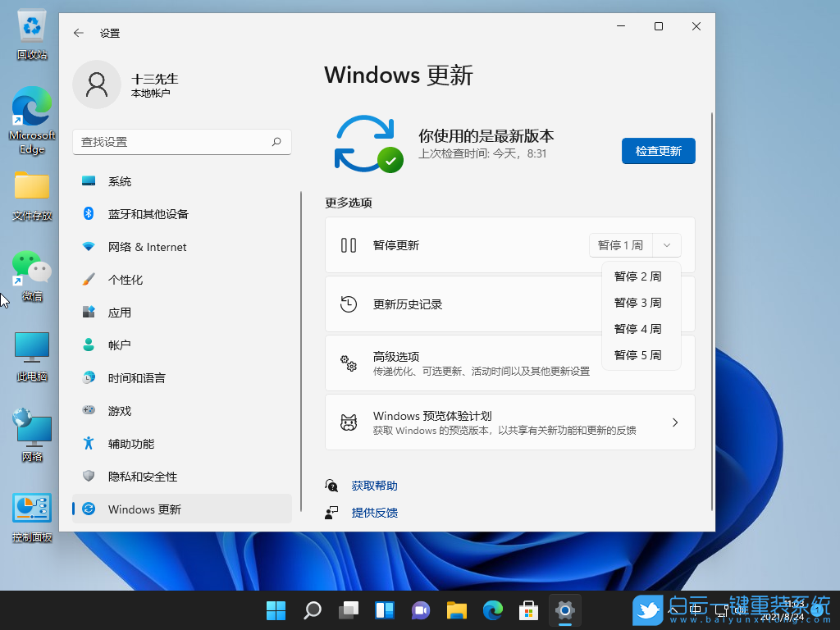Click the Windows 预览体验计划 insider icon
This screenshot has height=630, width=840.
click(x=350, y=422)
